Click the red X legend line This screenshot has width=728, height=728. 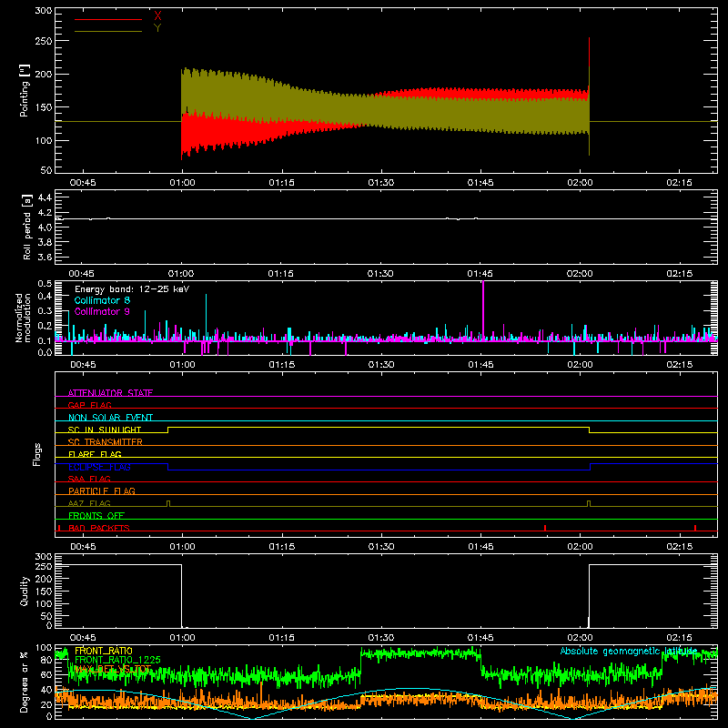coord(108,19)
